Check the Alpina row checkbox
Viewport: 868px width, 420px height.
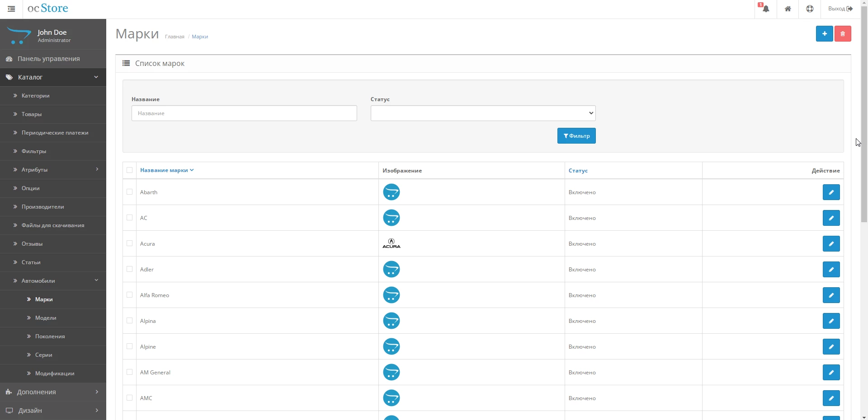point(130,321)
